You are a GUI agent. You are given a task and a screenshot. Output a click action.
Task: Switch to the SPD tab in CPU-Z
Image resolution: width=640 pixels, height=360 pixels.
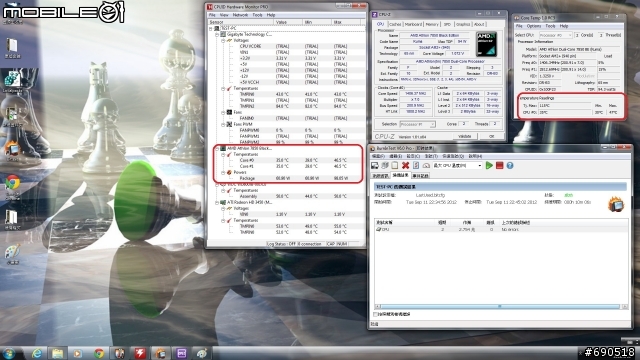tap(447, 24)
